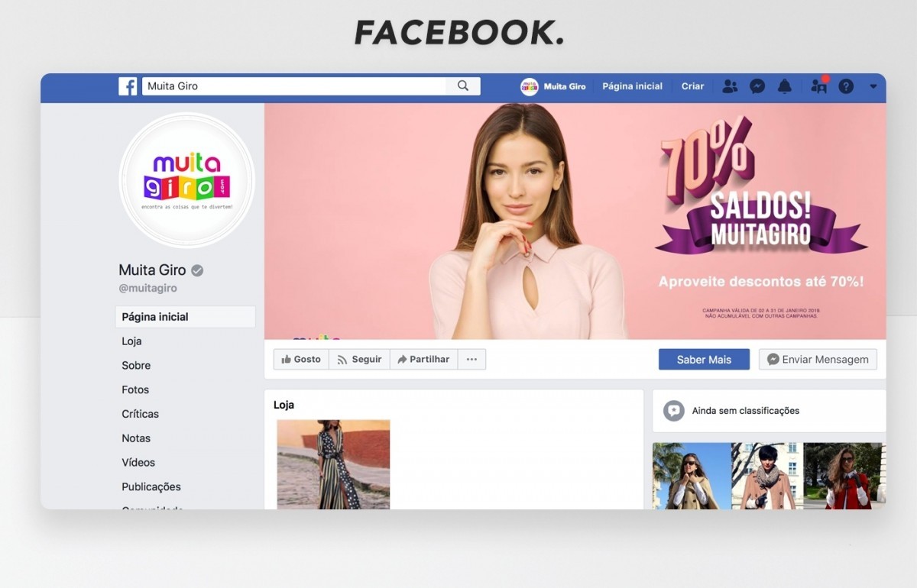Viewport: 917px width, 588px height.
Task: Open Muita Giro profile link in top bar
Action: 565,86
